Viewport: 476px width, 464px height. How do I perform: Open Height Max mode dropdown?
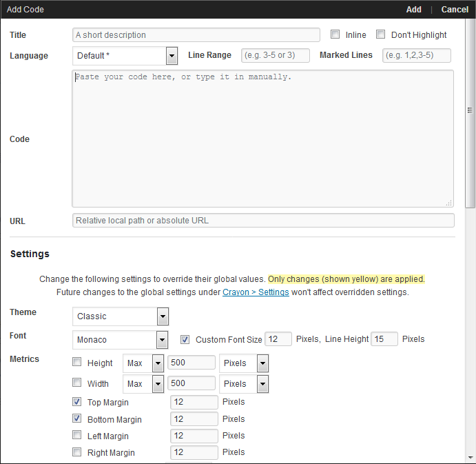(143, 363)
